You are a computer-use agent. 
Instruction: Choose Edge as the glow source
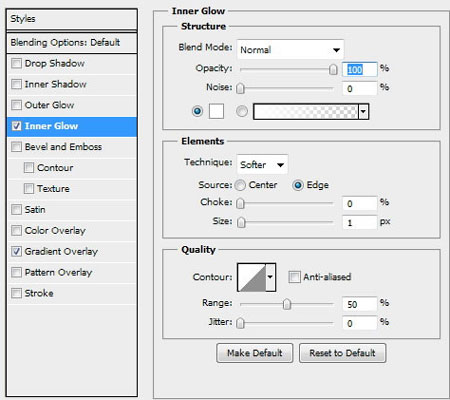click(x=298, y=185)
